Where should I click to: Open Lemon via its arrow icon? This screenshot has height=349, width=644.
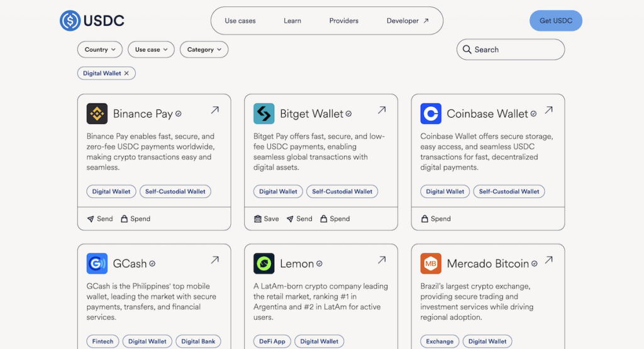click(382, 260)
